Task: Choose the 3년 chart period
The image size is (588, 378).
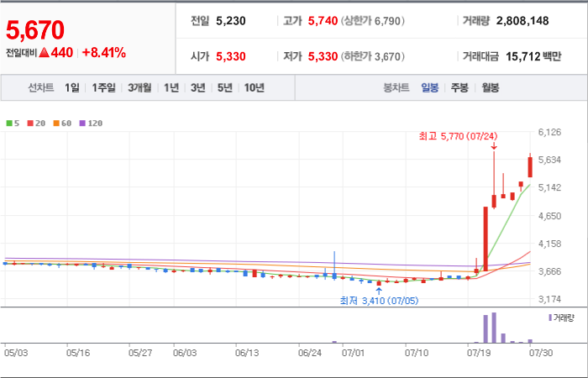Action: point(197,87)
